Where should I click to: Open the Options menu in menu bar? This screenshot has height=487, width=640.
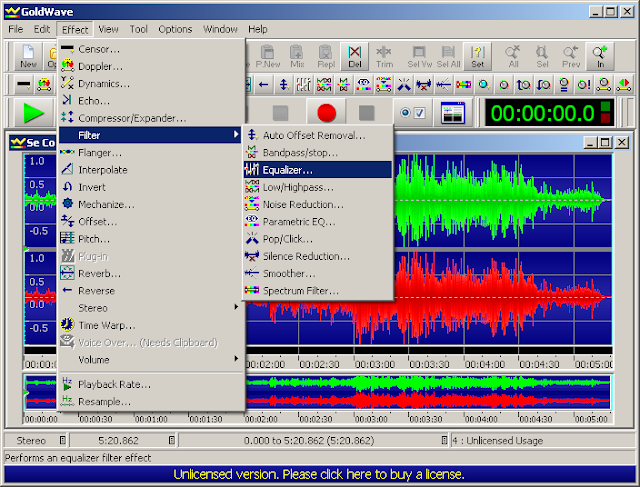coord(175,29)
